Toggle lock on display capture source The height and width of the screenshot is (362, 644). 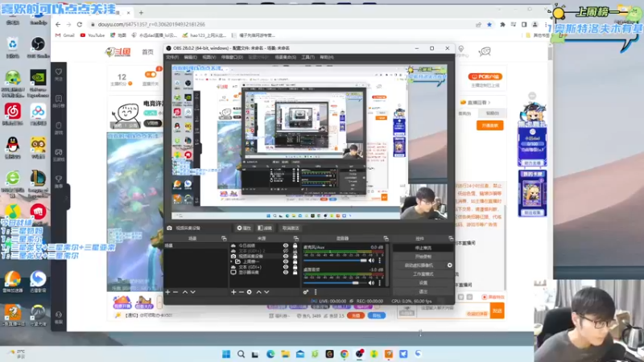tap(295, 272)
